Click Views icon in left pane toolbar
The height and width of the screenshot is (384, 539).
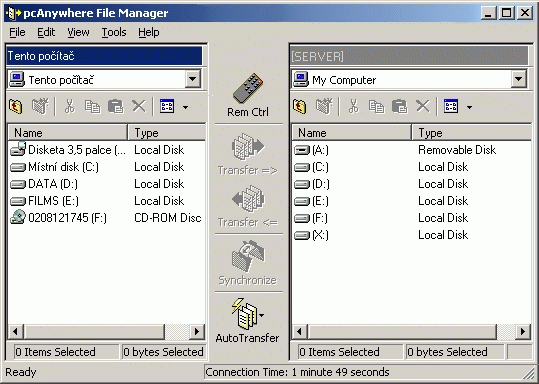point(167,106)
